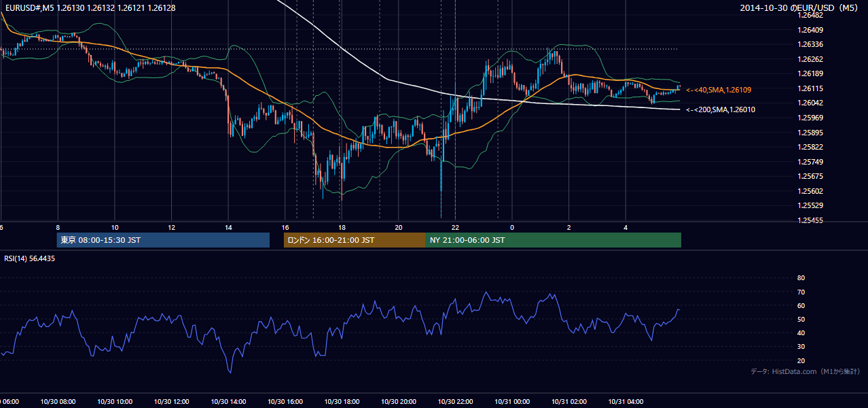This screenshot has width=868, height=408.
Task: Click RSI scale value 70
Action: click(x=801, y=292)
